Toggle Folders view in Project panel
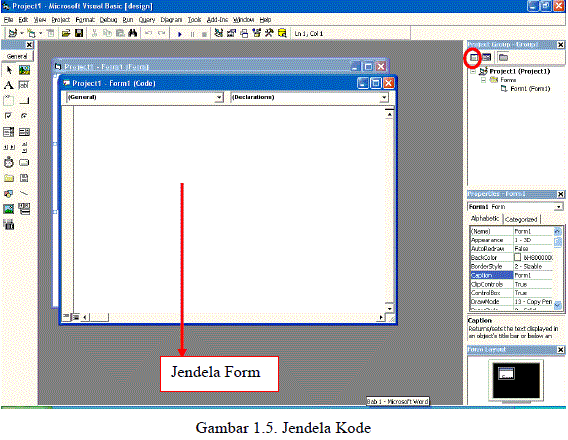 click(503, 57)
